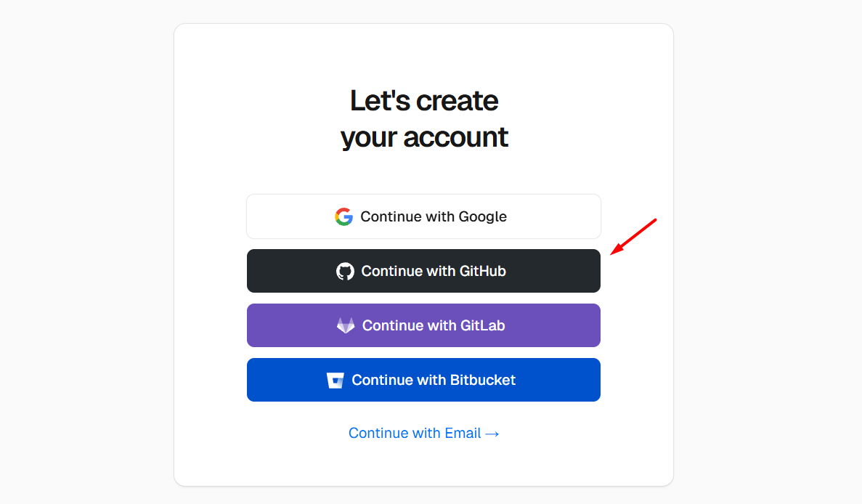Sign up using Continue with Google
This screenshot has height=504, width=862.
click(x=423, y=216)
